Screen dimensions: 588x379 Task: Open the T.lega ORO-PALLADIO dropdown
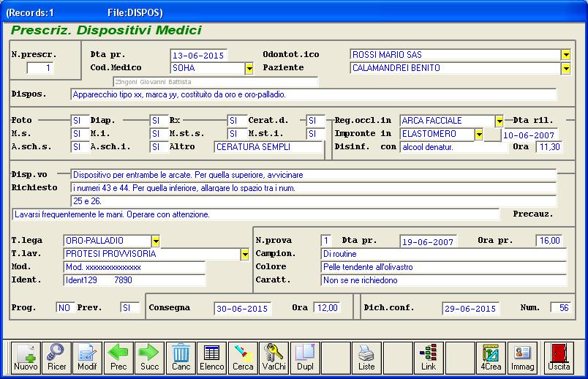(x=156, y=241)
